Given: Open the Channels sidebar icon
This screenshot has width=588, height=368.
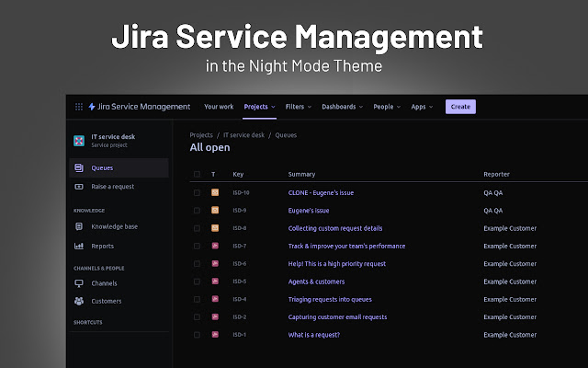Looking at the screenshot, I should 79,283.
